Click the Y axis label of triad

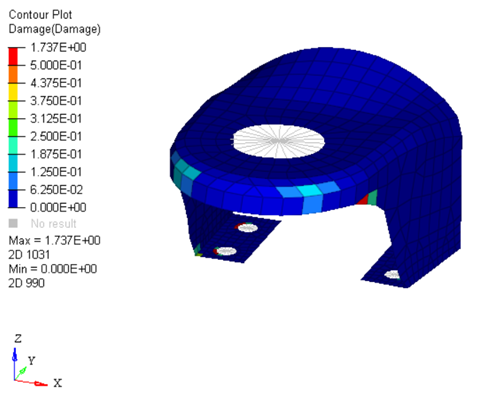click(x=31, y=361)
